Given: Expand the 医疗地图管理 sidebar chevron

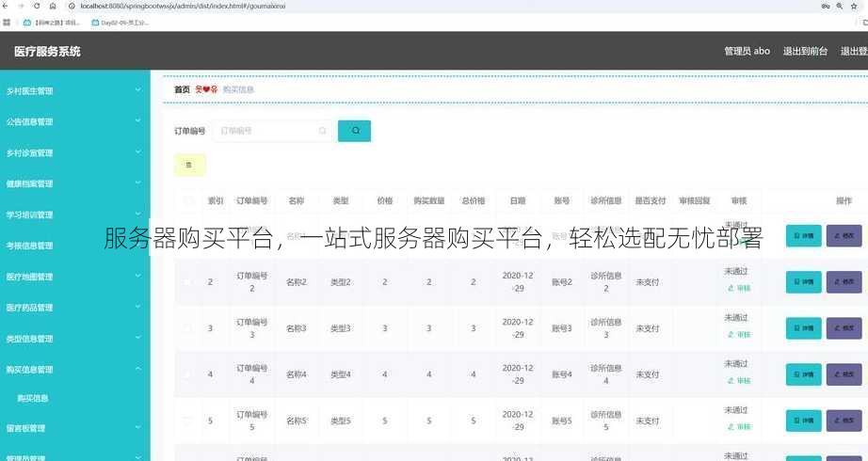Looking at the screenshot, I should pos(137,277).
